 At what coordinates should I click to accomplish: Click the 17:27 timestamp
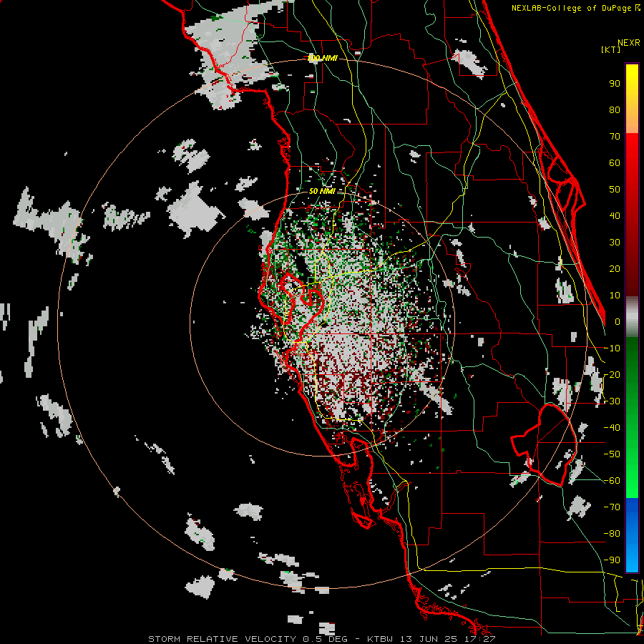479,639
